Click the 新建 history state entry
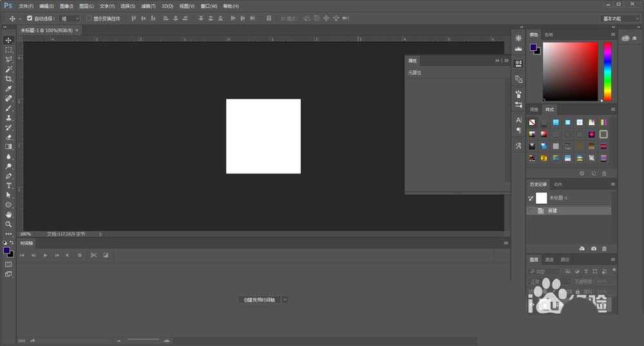 (x=553, y=211)
